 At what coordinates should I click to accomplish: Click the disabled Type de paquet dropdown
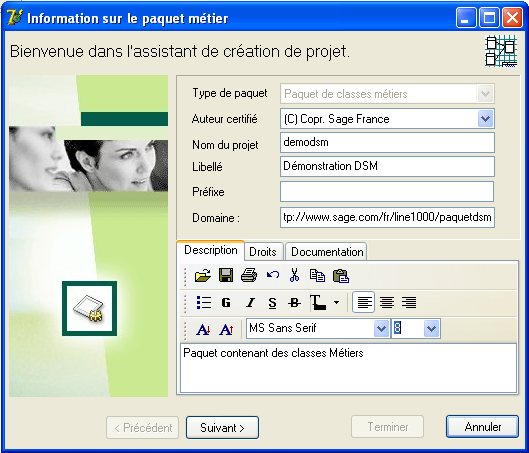[x=387, y=93]
